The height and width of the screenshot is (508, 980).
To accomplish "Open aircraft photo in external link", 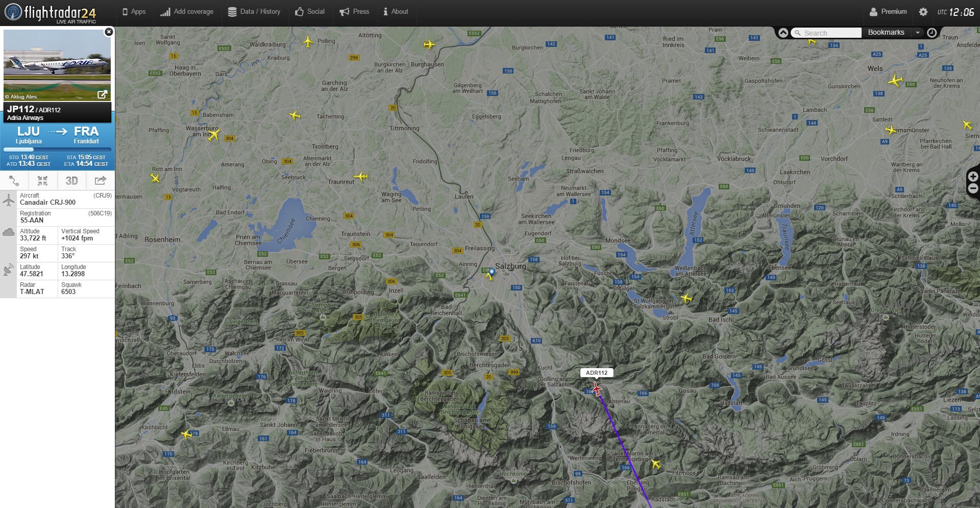I will [102, 94].
